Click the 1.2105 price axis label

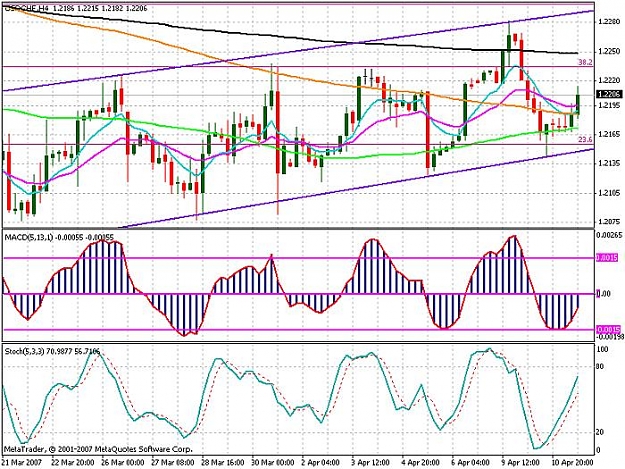[x=609, y=193]
